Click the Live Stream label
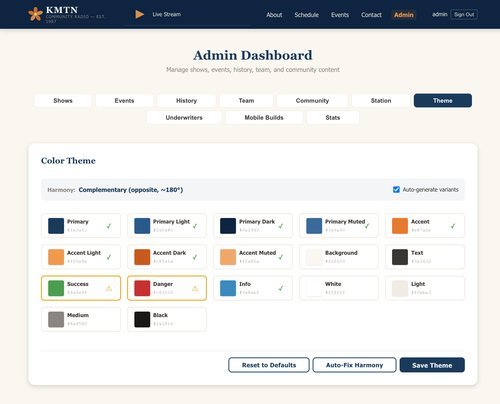Viewport: 500px width, 404px height. [x=167, y=14]
